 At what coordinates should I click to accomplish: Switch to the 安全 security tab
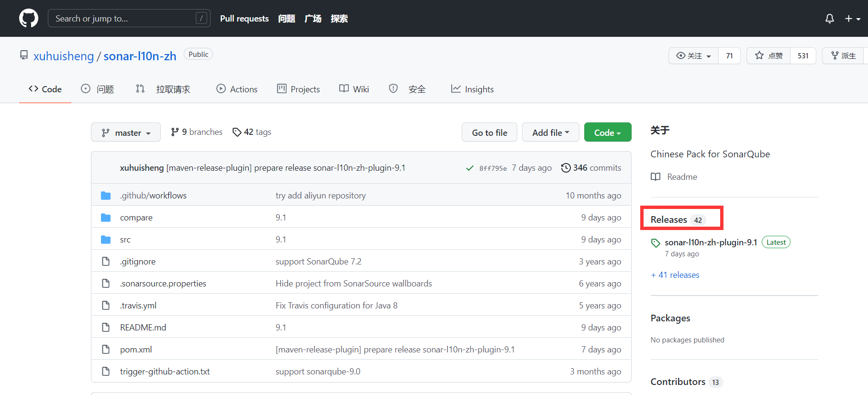click(407, 89)
